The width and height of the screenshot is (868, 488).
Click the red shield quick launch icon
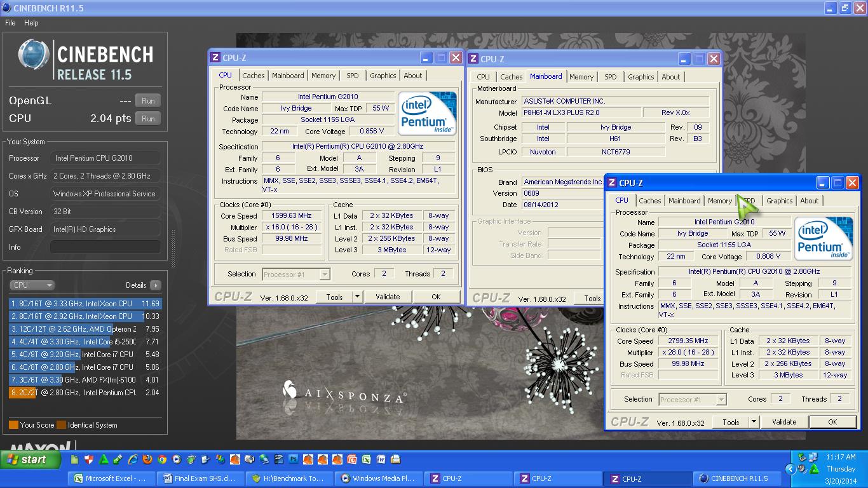point(89,459)
